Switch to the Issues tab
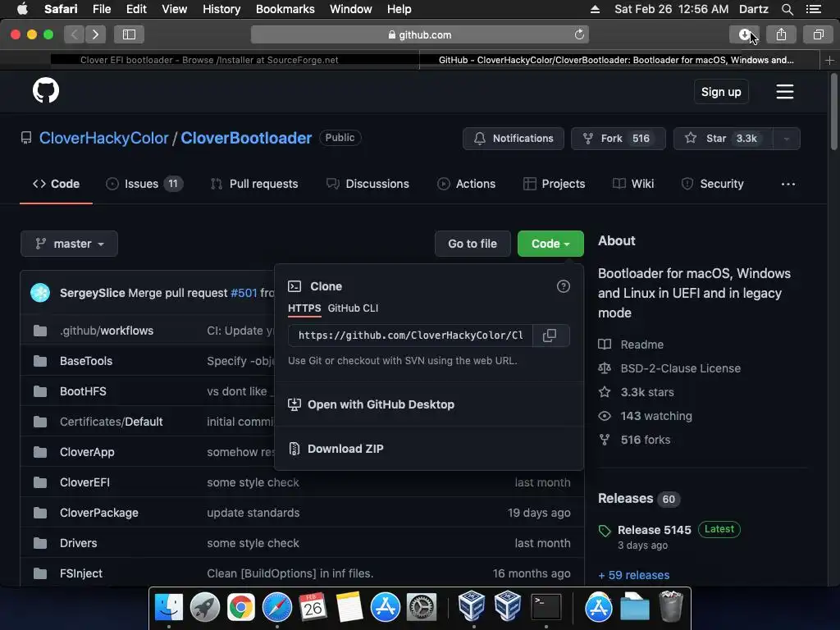Image resolution: width=840 pixels, height=630 pixels. [x=144, y=184]
